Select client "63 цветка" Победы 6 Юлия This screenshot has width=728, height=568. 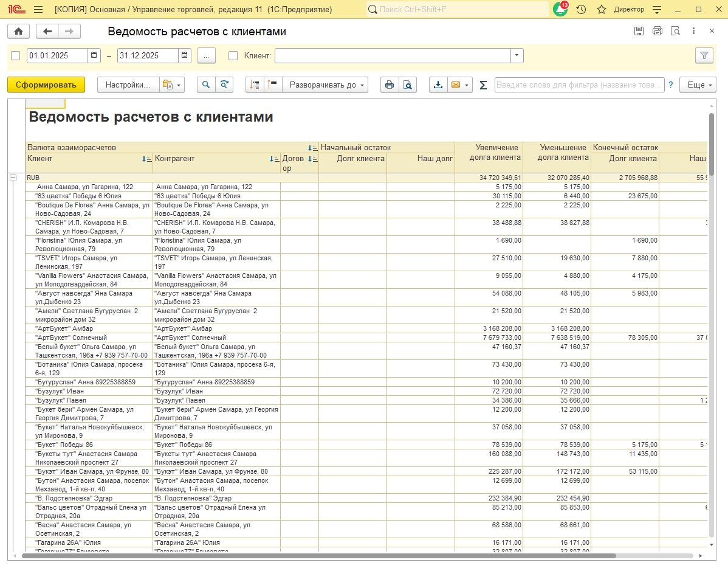click(x=89, y=196)
